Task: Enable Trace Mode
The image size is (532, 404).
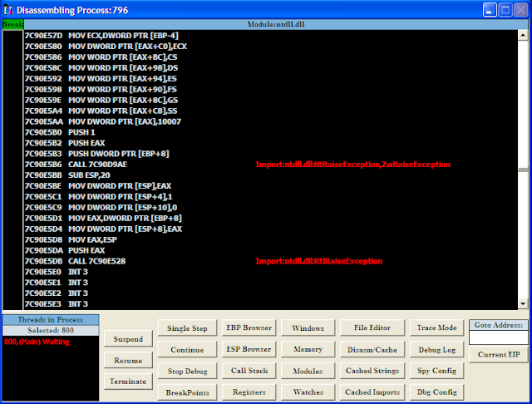Action: pos(436,328)
